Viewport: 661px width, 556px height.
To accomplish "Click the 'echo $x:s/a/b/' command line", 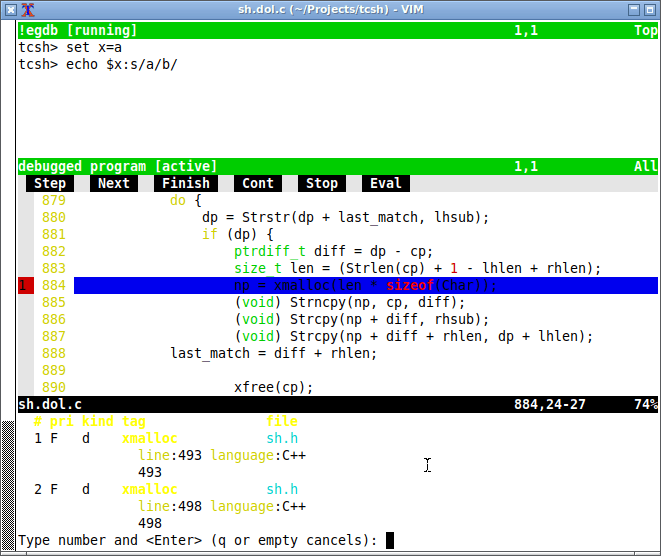I will [x=122, y=64].
